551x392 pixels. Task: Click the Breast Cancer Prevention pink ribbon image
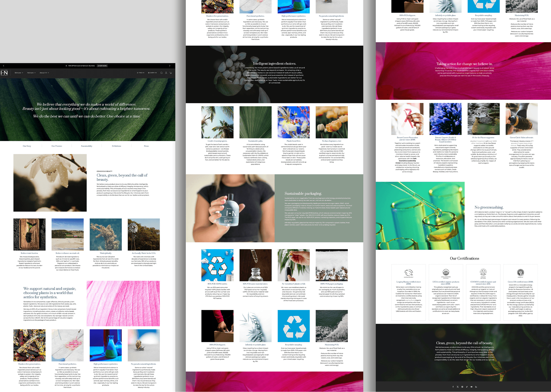(x=407, y=119)
